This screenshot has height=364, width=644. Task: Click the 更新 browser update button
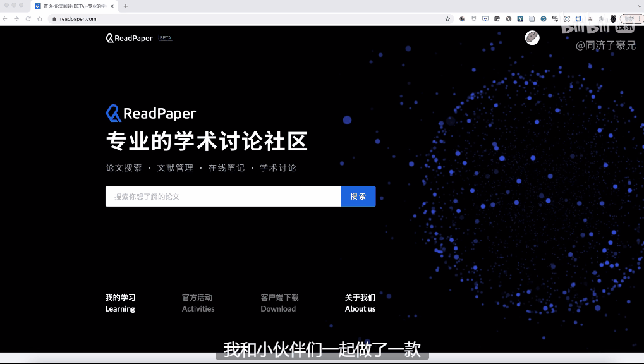pos(630,19)
